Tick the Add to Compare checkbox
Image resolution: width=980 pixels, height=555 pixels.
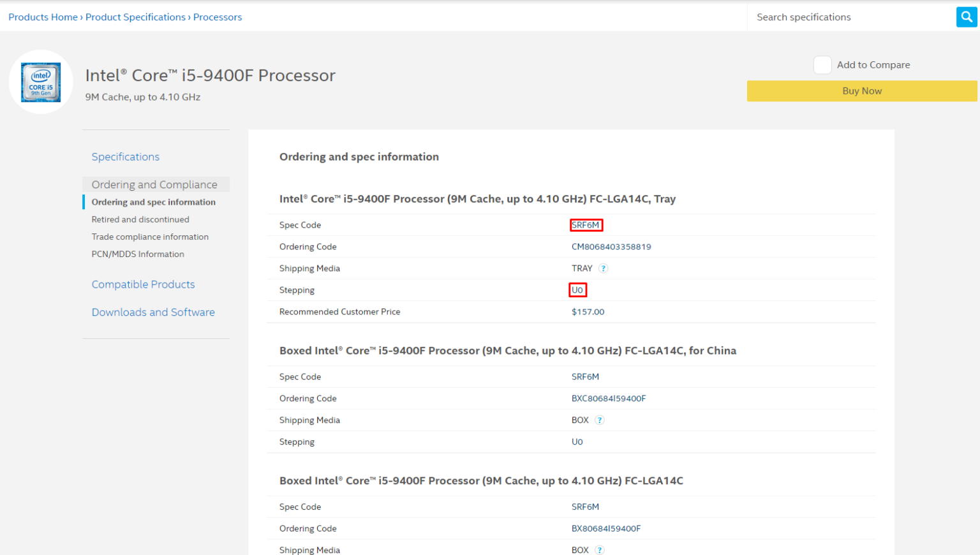pos(822,65)
